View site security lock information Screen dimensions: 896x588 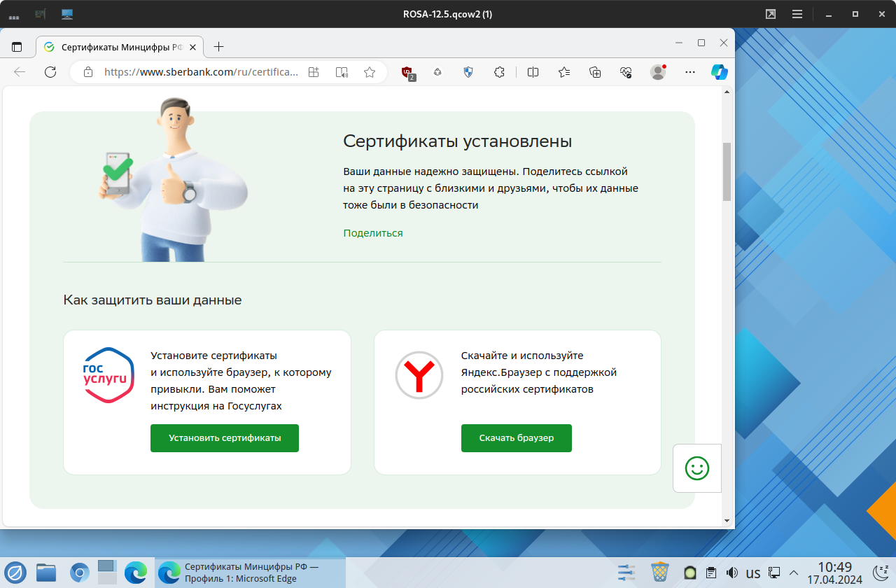coord(88,71)
